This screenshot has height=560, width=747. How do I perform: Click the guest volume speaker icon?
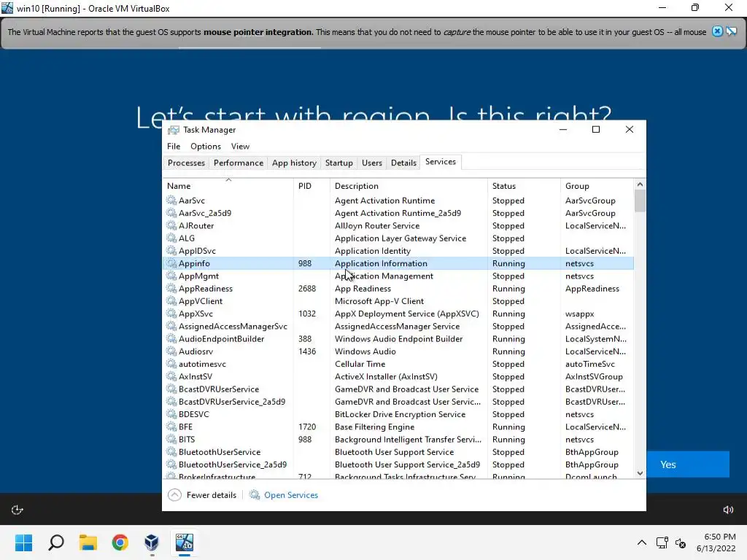click(x=728, y=510)
